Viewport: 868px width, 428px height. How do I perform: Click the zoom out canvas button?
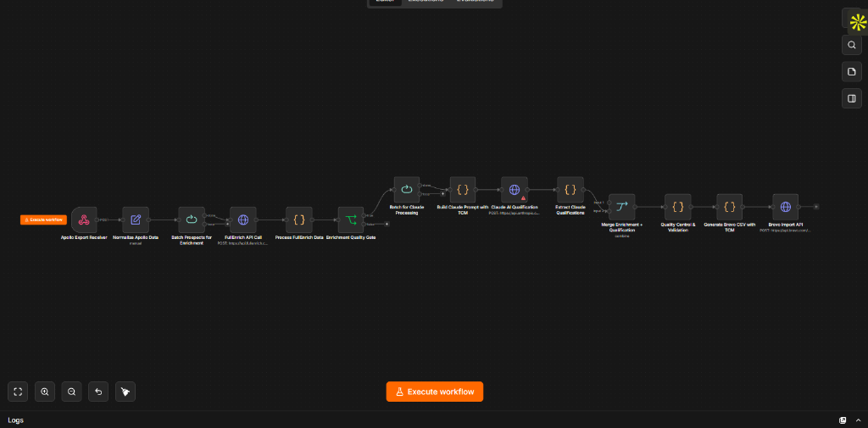[x=71, y=392]
